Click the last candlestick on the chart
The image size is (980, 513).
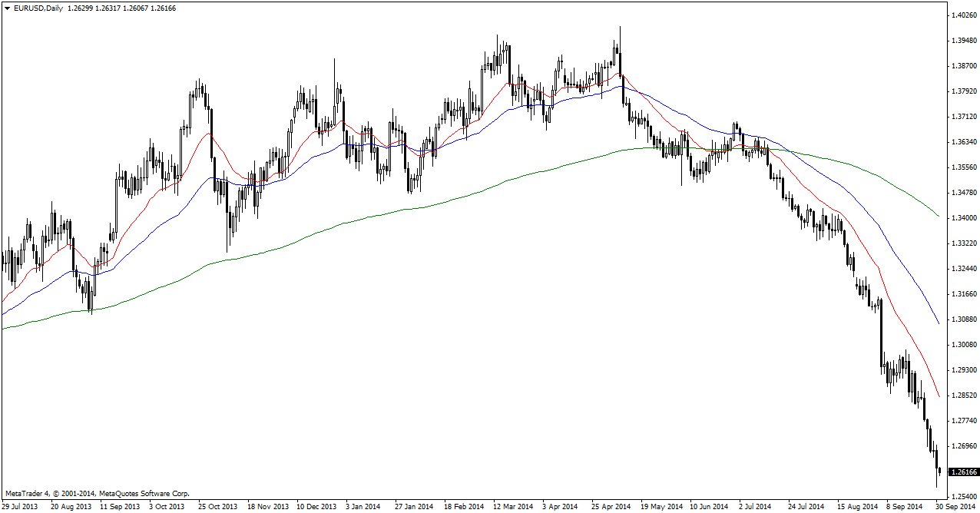pyautogui.click(x=940, y=470)
